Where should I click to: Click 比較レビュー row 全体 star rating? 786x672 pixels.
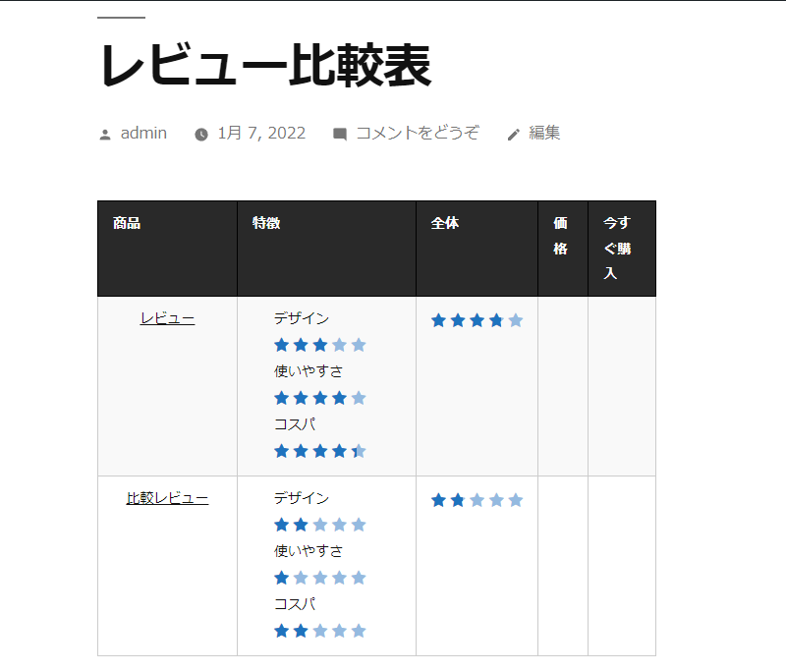477,500
